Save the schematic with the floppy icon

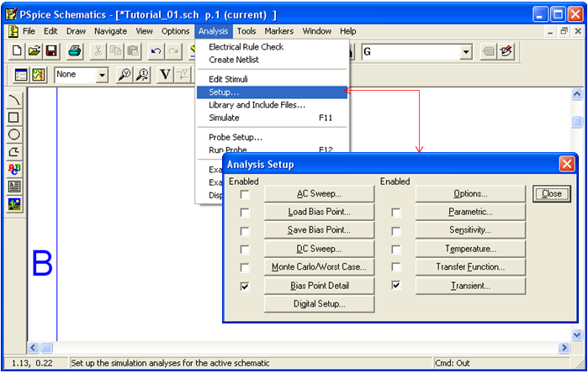[51, 51]
